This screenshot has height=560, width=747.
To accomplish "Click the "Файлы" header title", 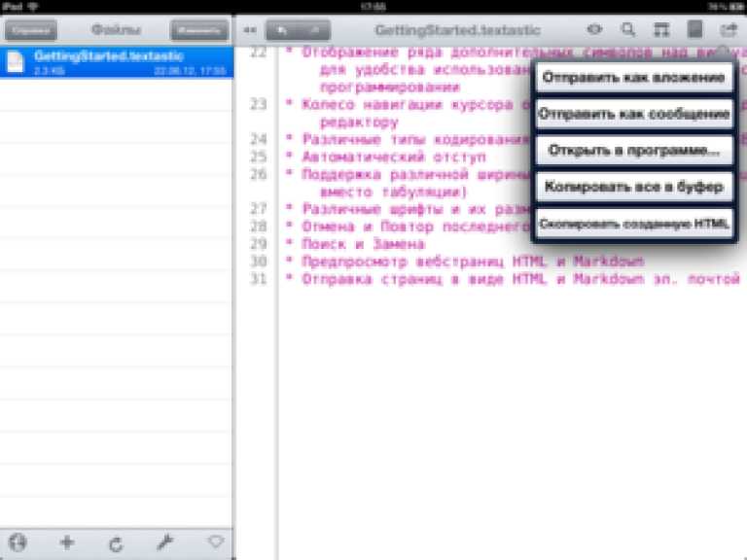I will point(116,30).
